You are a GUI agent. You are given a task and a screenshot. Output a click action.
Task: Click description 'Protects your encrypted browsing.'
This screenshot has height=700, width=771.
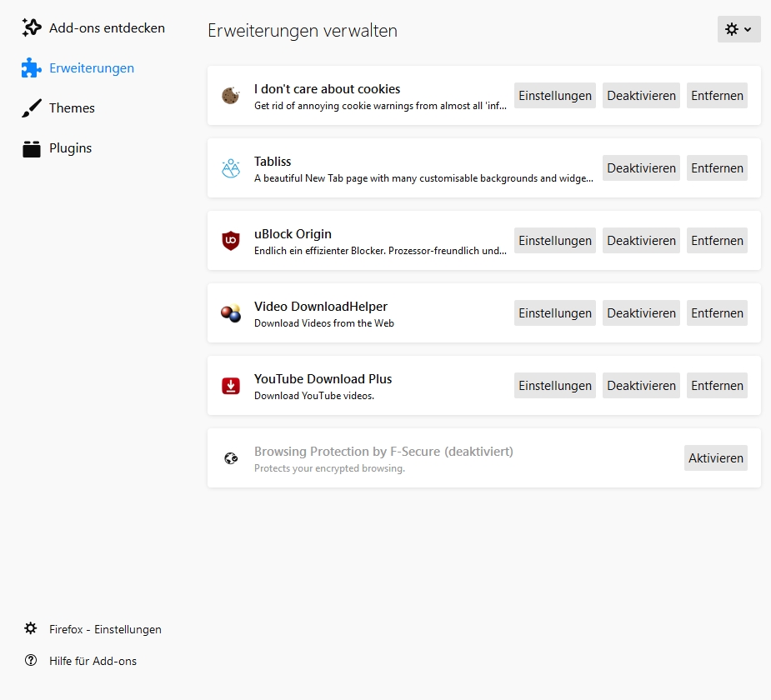[329, 468]
